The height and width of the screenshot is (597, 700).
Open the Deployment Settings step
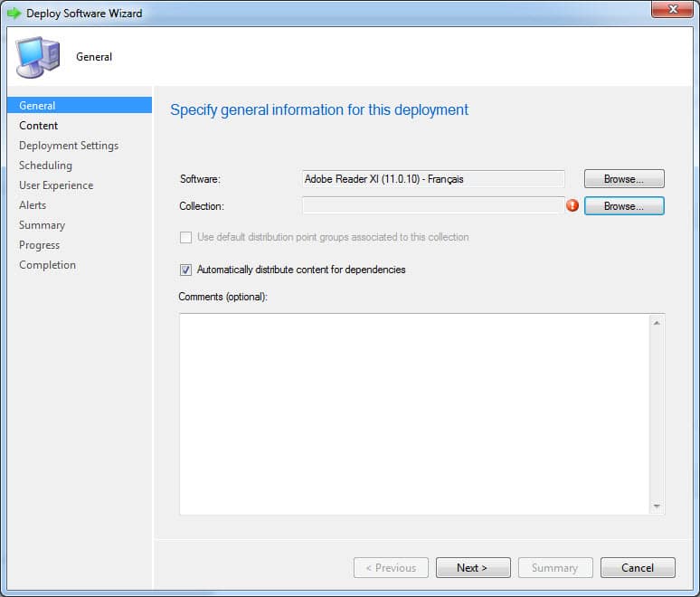tap(69, 146)
